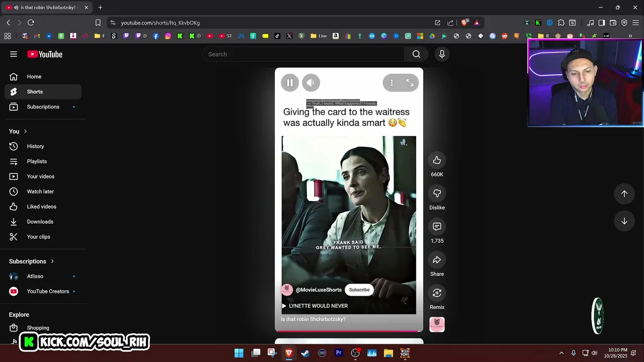Go to Your videos
The height and width of the screenshot is (362, 644).
tap(43, 176)
